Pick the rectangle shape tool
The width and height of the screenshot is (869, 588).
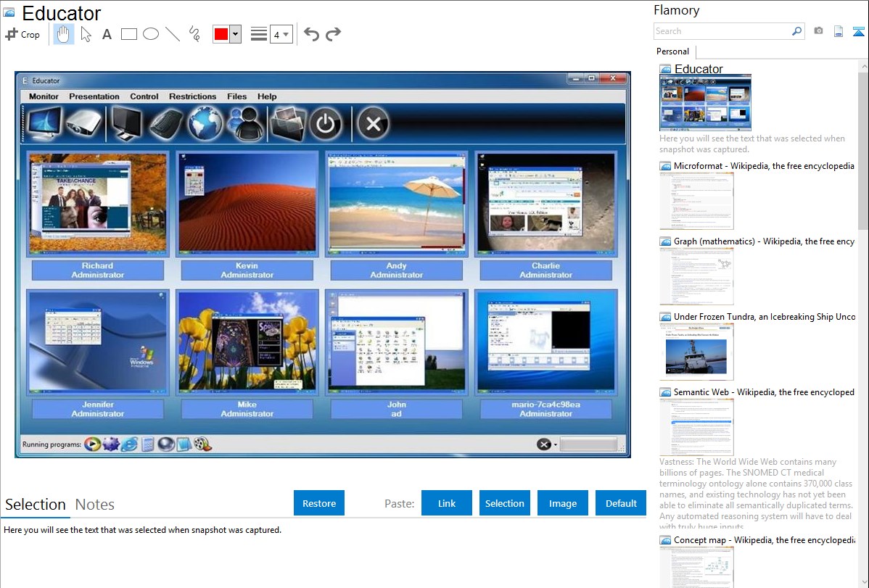pos(129,34)
